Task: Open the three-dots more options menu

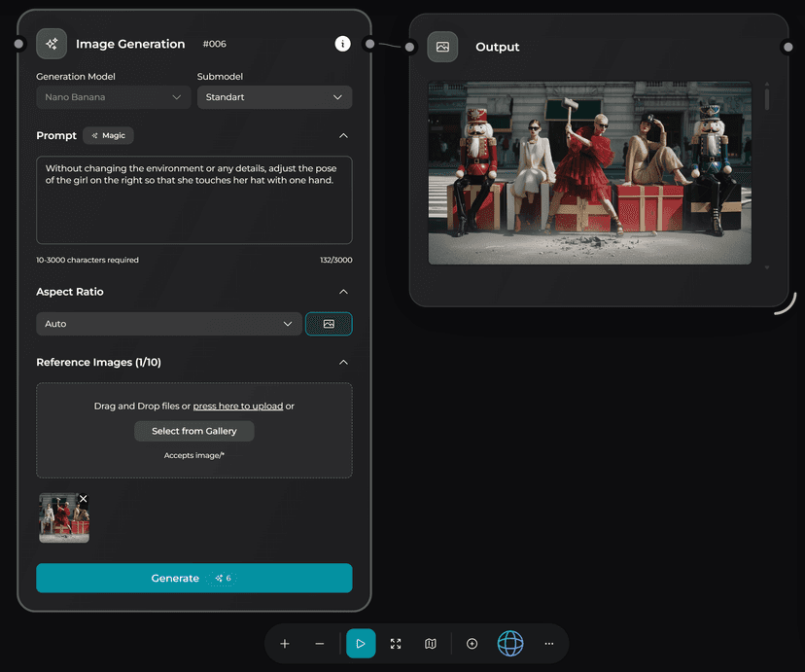Action: [549, 644]
